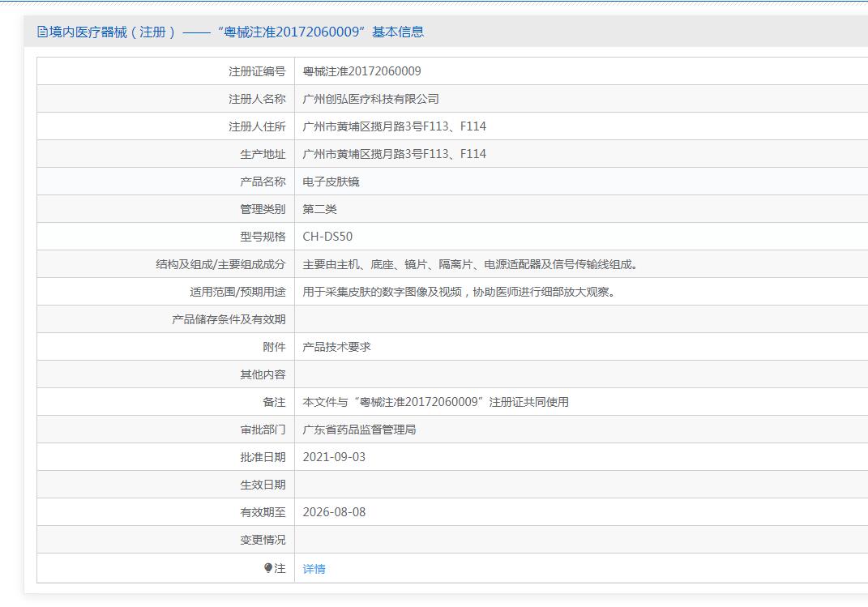Click the expiry date 2026-08-08

point(334,512)
